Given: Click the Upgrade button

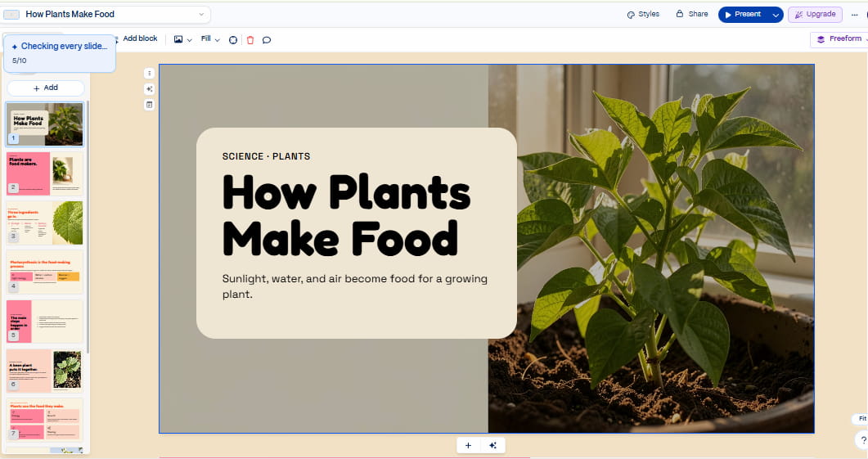Looking at the screenshot, I should 815,15.
